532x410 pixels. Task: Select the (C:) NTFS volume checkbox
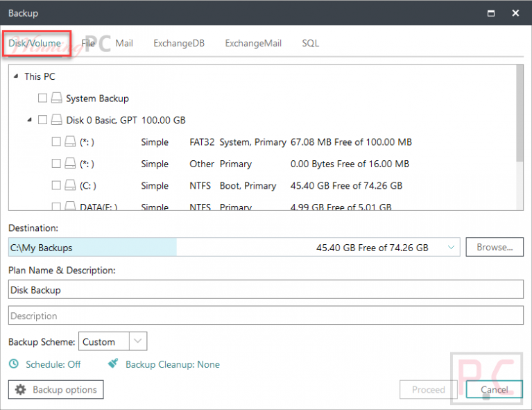tap(56, 185)
